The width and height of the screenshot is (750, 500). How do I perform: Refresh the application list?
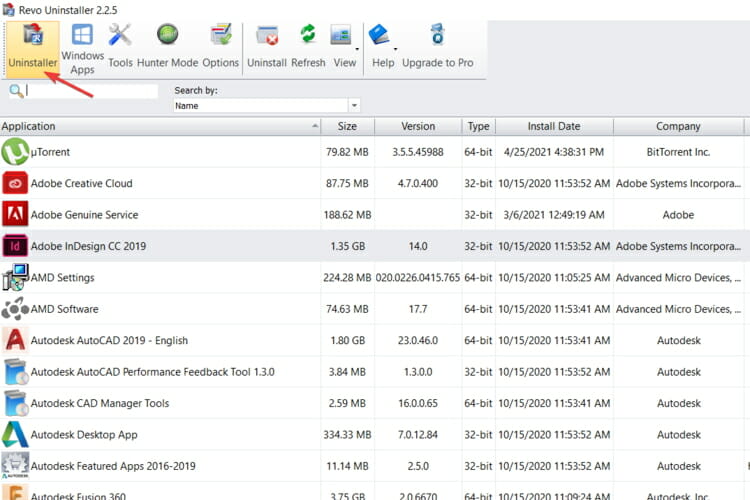(308, 48)
